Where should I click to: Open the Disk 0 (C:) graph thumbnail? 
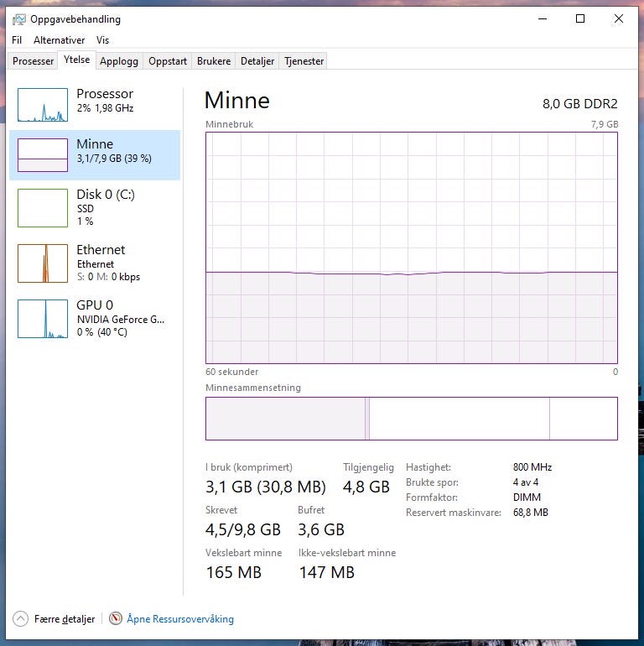[43, 208]
